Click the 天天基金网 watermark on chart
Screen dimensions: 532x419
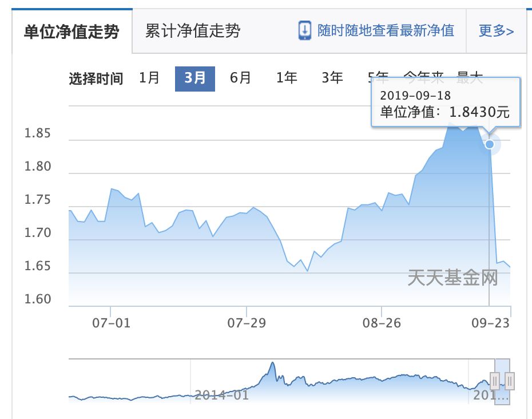[452, 278]
